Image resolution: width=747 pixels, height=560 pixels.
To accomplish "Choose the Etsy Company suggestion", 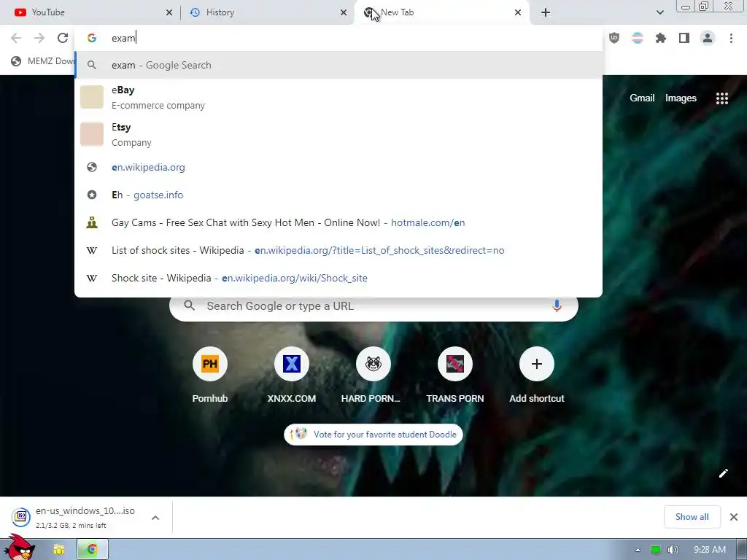I will tap(338, 134).
